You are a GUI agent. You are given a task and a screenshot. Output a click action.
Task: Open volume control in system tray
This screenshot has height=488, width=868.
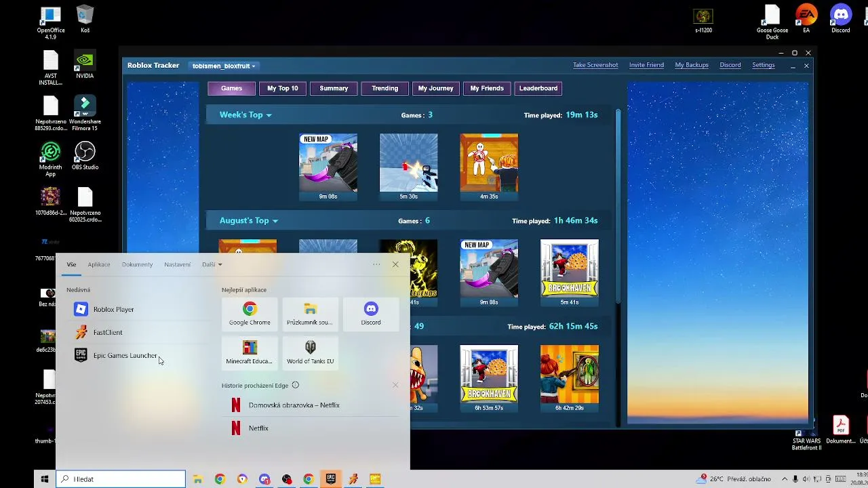pos(807,479)
